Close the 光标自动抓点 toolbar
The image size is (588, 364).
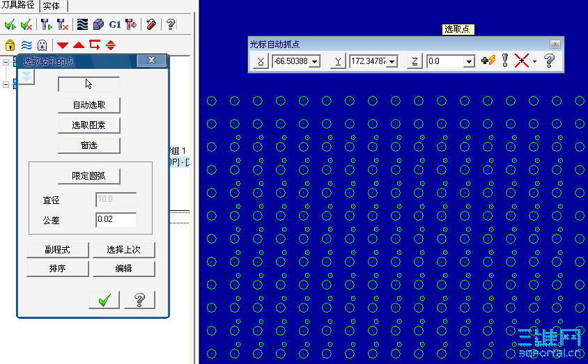click(555, 44)
